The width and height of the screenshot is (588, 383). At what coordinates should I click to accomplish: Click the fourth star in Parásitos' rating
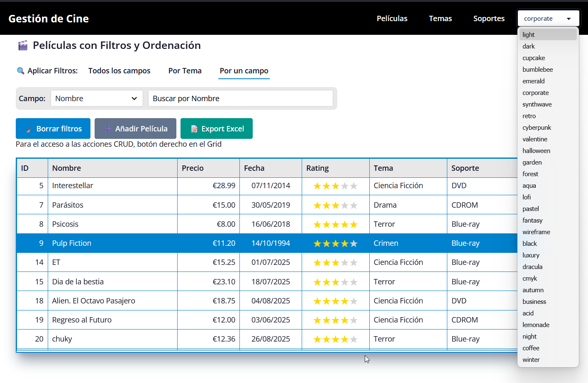coord(344,206)
